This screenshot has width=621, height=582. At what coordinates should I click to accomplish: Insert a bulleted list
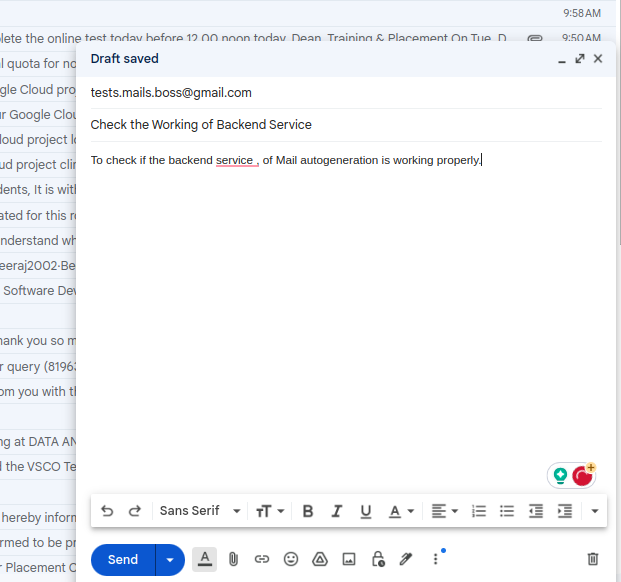coord(507,511)
